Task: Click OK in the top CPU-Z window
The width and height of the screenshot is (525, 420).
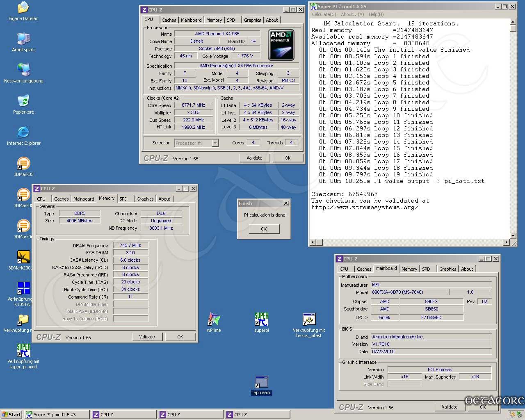Action: point(288,158)
